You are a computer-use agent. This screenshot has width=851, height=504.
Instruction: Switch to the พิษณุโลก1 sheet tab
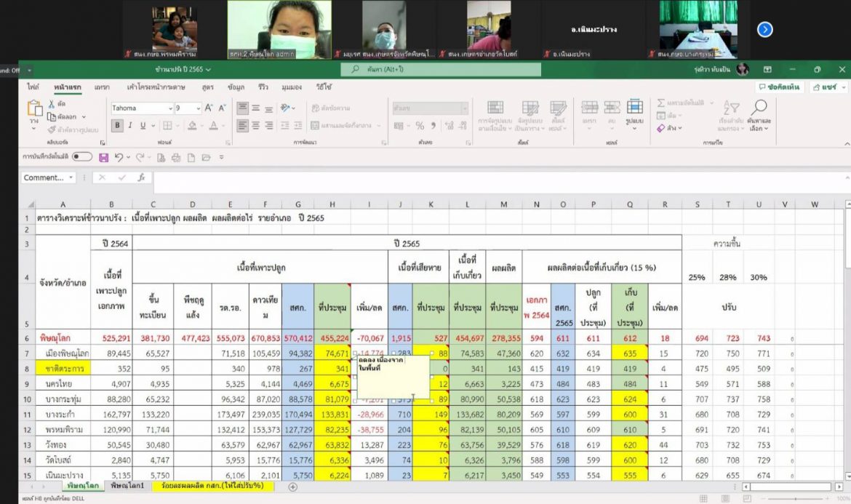pos(127,486)
